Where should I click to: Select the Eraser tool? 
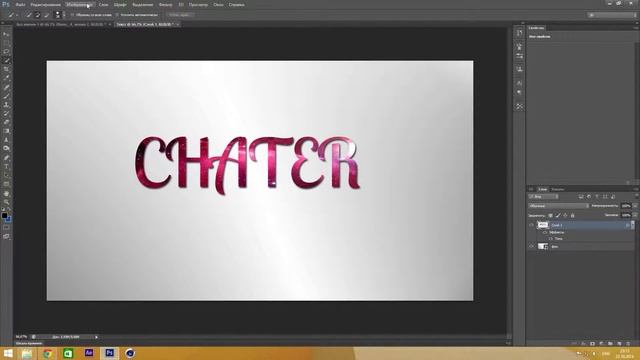[x=6, y=122]
